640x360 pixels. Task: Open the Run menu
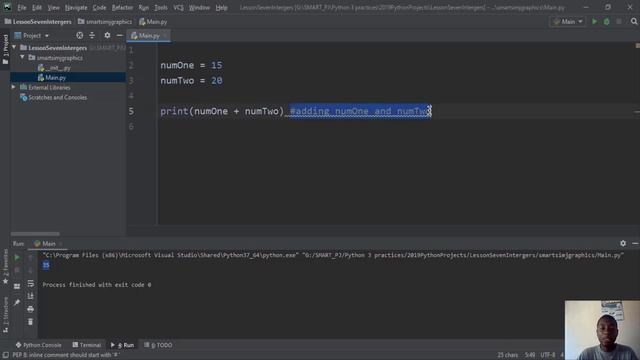point(144,8)
